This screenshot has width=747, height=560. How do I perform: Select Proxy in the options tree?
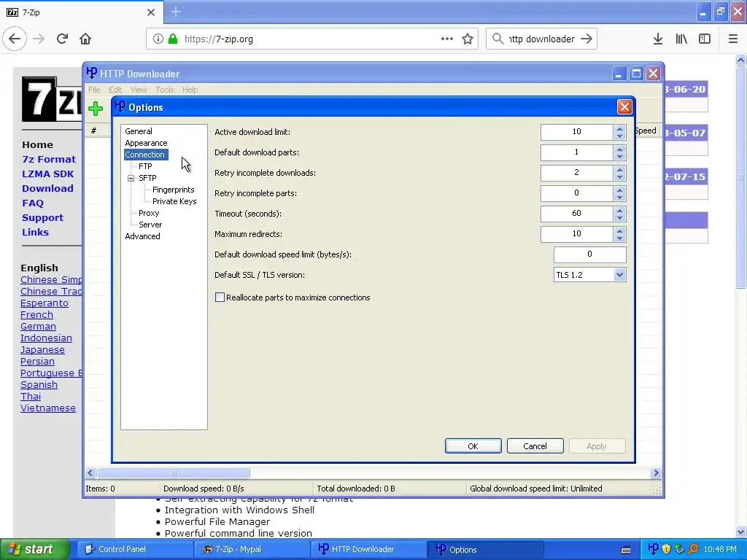point(149,213)
